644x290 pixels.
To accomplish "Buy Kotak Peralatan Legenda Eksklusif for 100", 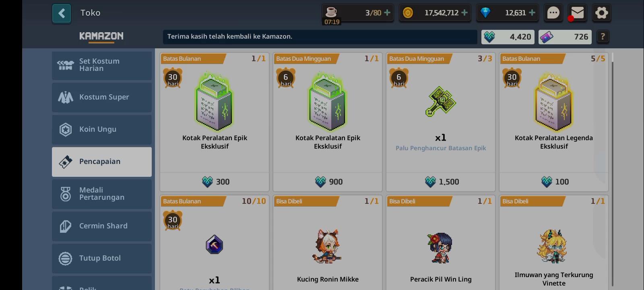I will coord(554,182).
